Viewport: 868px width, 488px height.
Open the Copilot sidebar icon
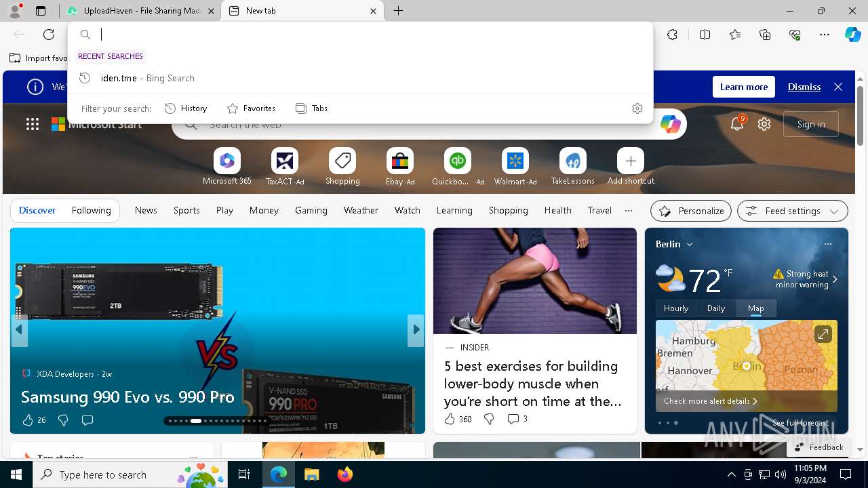[852, 35]
